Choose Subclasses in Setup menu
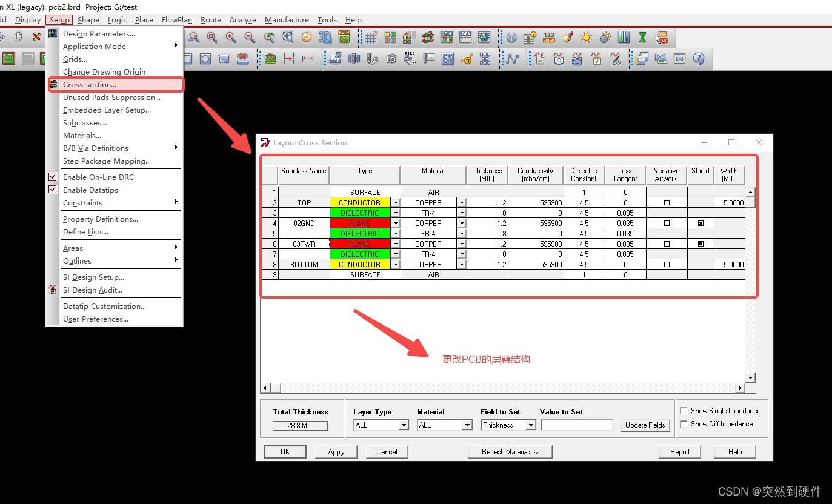Image resolution: width=832 pixels, height=504 pixels. point(85,123)
